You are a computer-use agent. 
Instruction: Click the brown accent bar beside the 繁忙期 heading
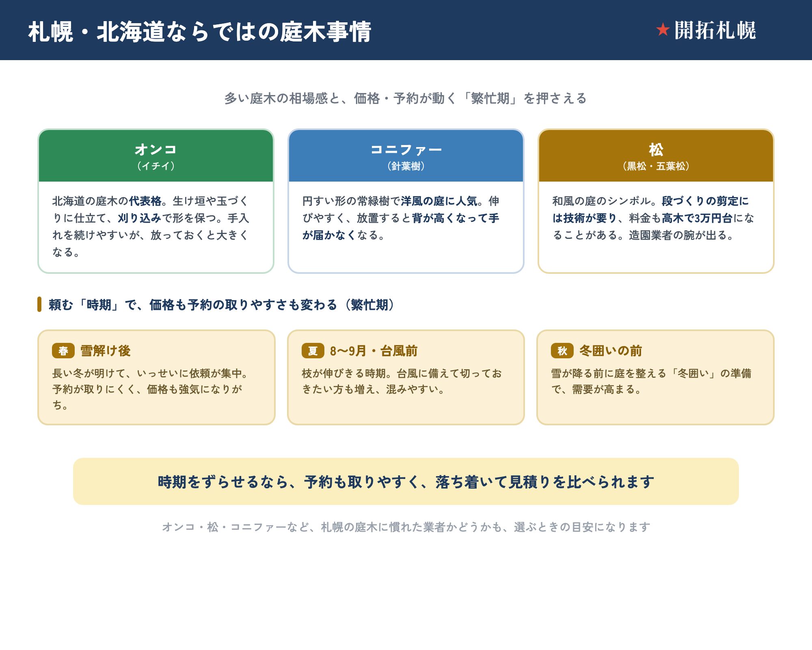click(x=39, y=304)
